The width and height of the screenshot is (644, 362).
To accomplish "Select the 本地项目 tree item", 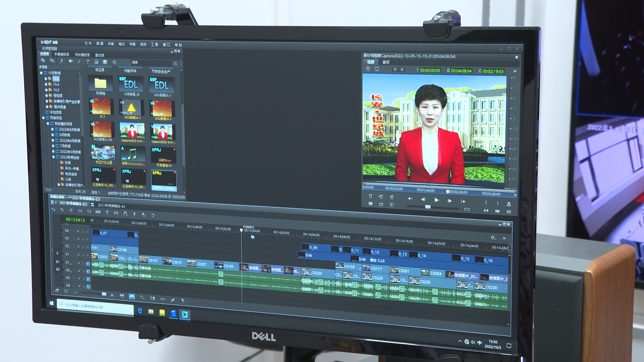I will click(x=56, y=112).
